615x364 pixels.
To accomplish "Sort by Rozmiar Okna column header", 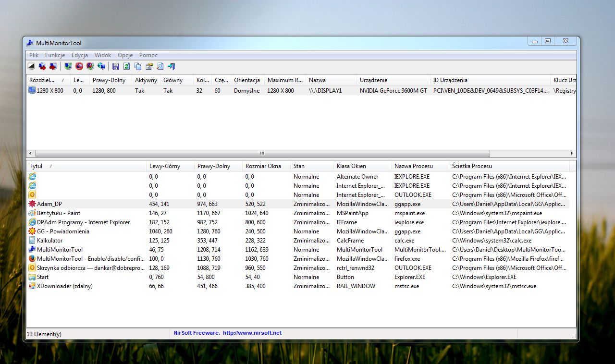I will tap(266, 166).
